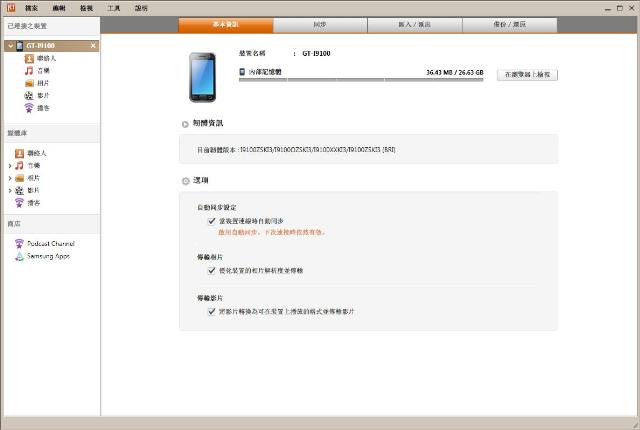This screenshot has width=640, height=430.
Task: Click the 商店 store section header
Action: pyautogui.click(x=14, y=224)
